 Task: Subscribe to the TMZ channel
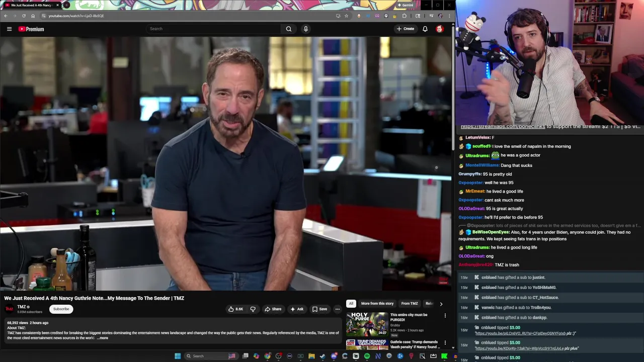click(61, 309)
